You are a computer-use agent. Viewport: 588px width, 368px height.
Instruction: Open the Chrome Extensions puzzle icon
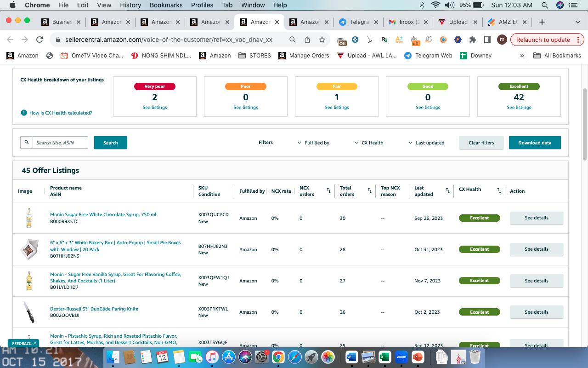click(x=472, y=40)
